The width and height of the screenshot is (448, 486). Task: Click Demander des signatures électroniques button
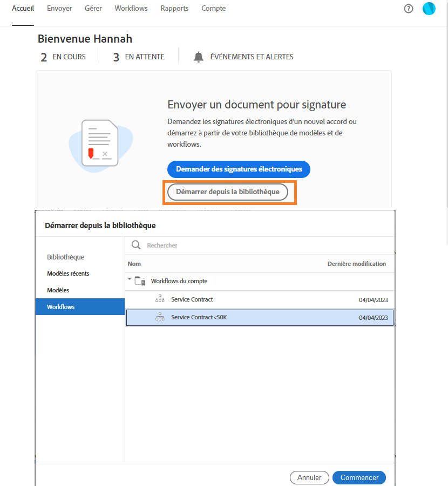click(x=239, y=169)
